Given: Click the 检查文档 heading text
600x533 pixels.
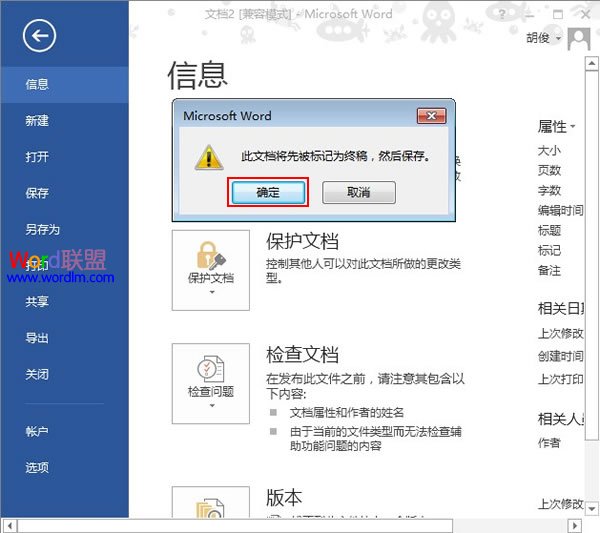Looking at the screenshot, I should [x=302, y=354].
